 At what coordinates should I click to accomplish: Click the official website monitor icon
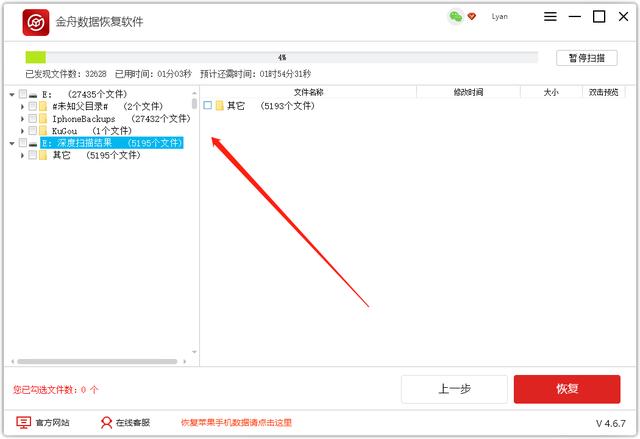tap(23, 423)
